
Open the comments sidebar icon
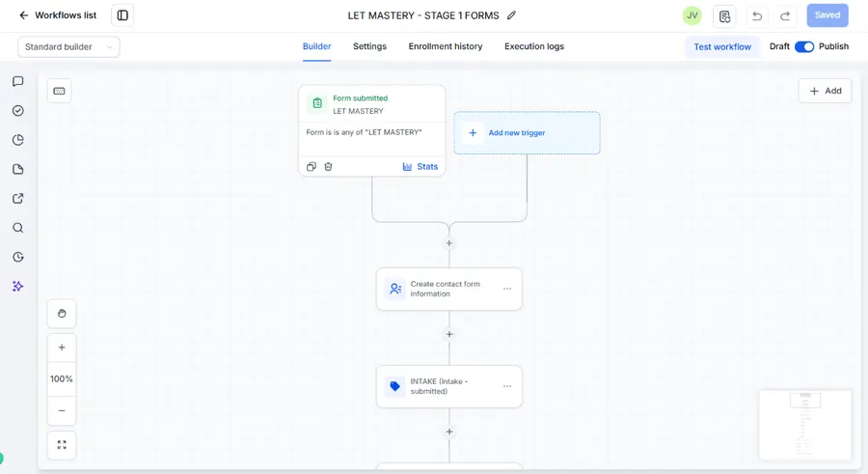[17, 81]
